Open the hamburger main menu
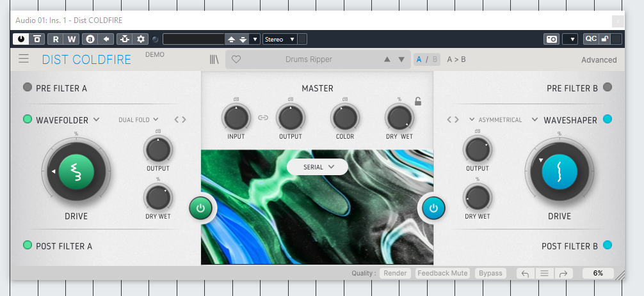 pos(24,59)
